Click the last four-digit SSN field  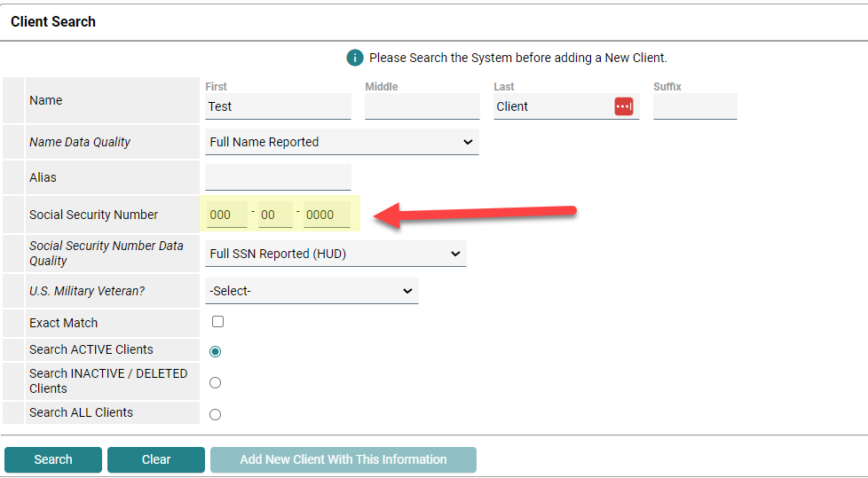[x=327, y=215]
